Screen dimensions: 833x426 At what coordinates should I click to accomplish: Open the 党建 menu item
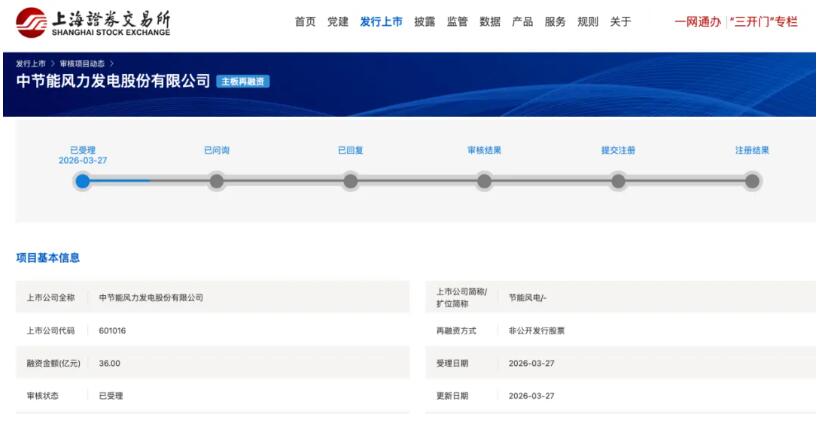coord(338,22)
